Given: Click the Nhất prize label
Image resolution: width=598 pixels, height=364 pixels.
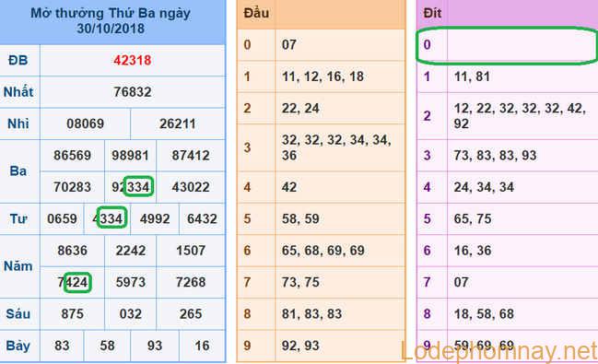Looking at the screenshot, I should (x=18, y=91).
